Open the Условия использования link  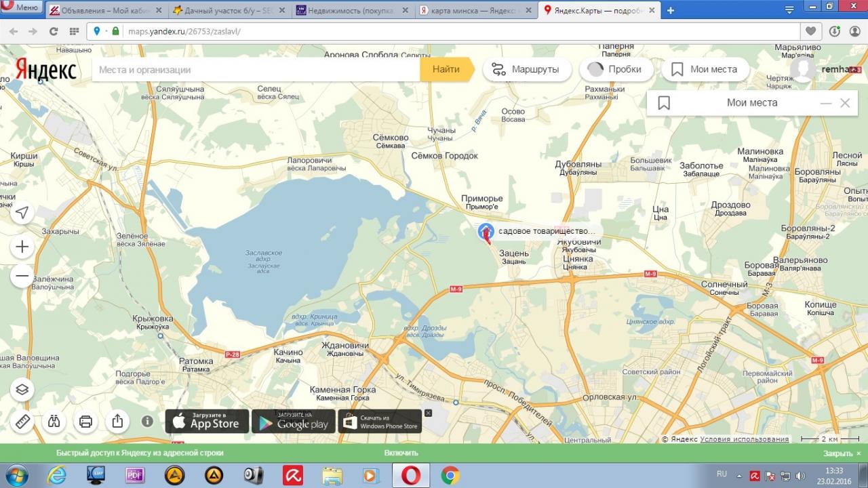tap(744, 439)
